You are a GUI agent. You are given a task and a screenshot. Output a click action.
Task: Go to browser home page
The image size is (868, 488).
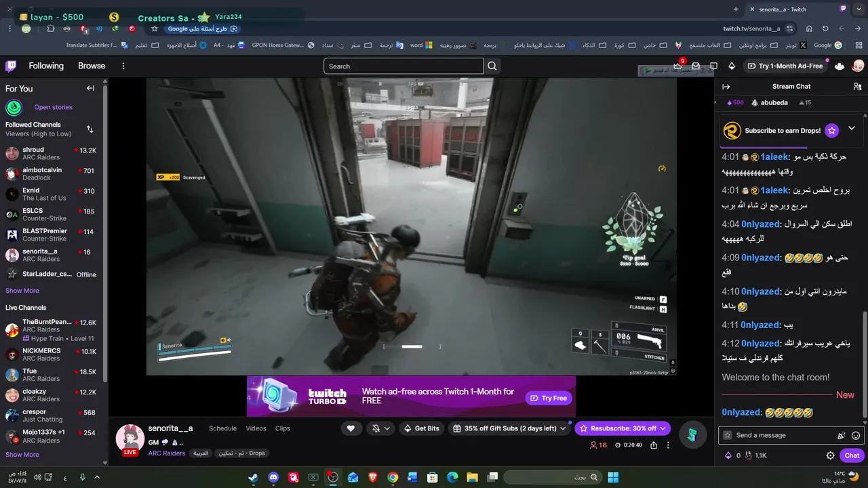click(809, 28)
